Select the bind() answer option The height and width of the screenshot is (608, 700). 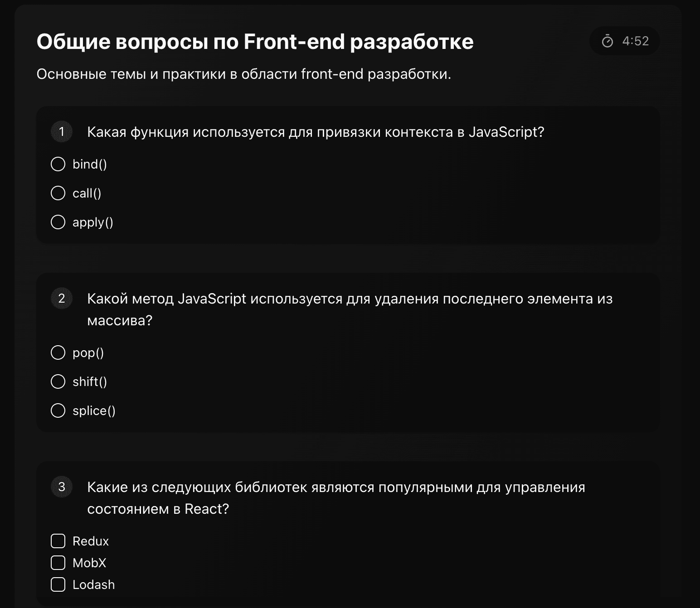[58, 164]
